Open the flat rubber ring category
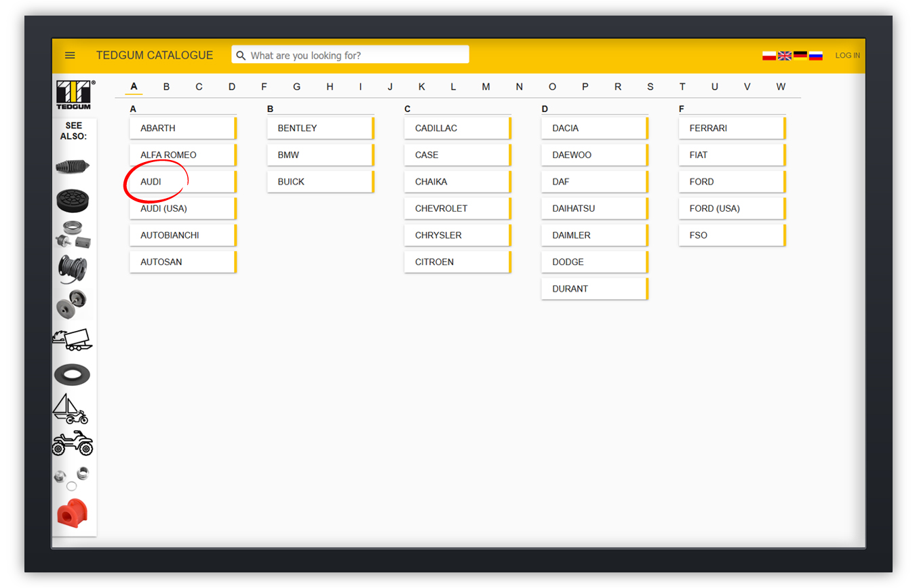This screenshot has width=917, height=588. 73,374
